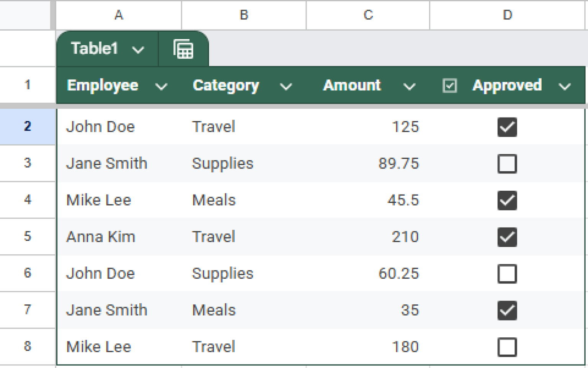This screenshot has height=368, width=588.
Task: Check Mike Lee's Travel approval box
Action: 507,347
